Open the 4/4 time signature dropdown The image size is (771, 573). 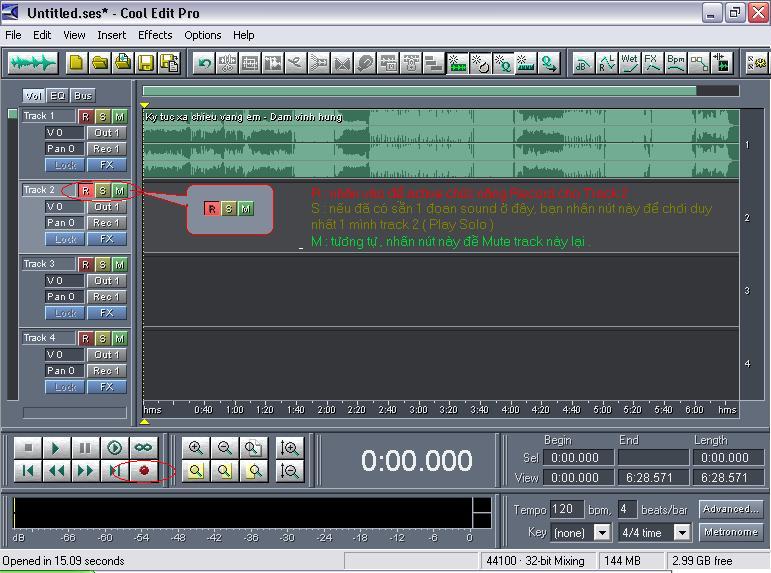coord(682,532)
